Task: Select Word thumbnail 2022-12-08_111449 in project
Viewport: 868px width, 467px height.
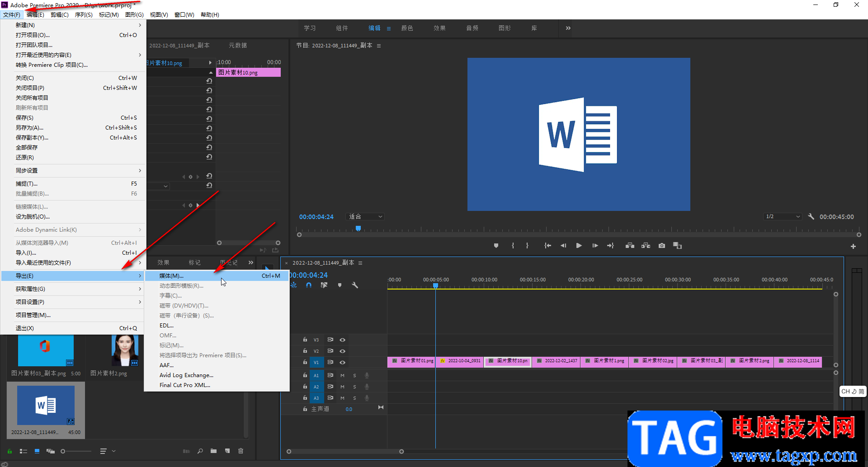Action: 46,405
